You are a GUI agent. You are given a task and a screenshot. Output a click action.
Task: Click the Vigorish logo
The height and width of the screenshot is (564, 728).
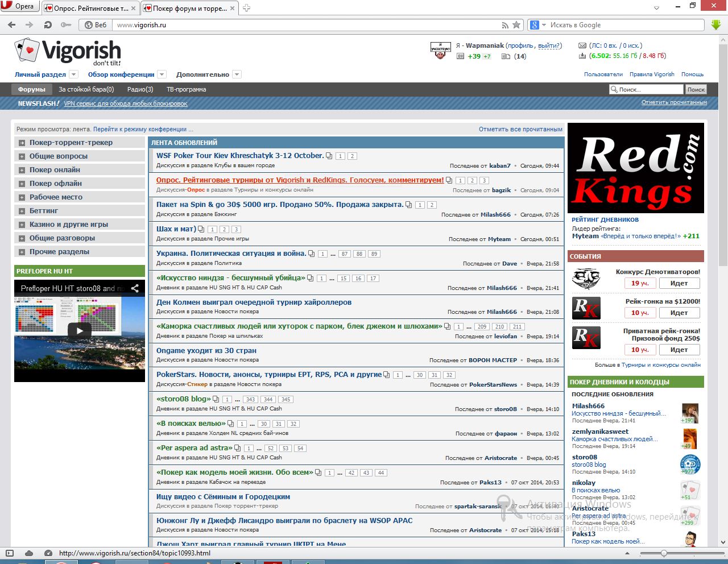(68, 52)
